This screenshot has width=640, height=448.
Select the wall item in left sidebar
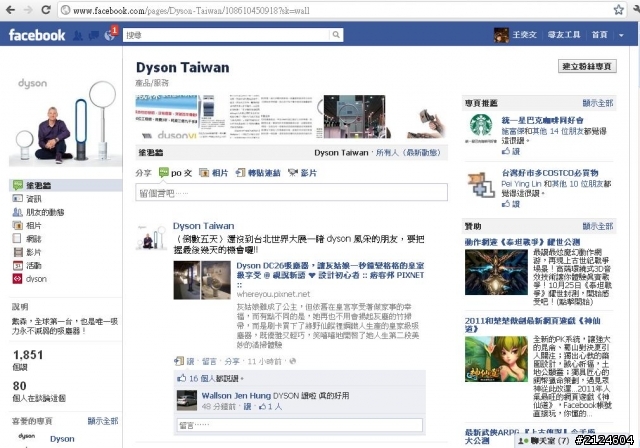coord(65,185)
